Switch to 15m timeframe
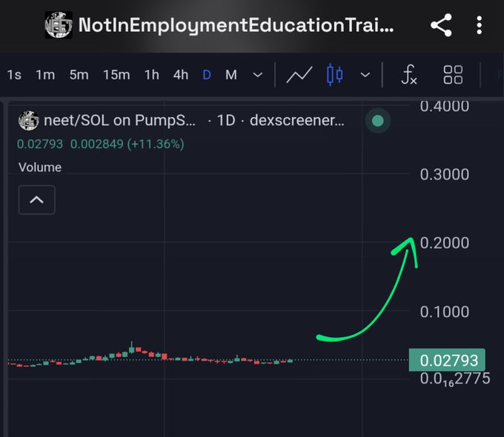 click(116, 75)
